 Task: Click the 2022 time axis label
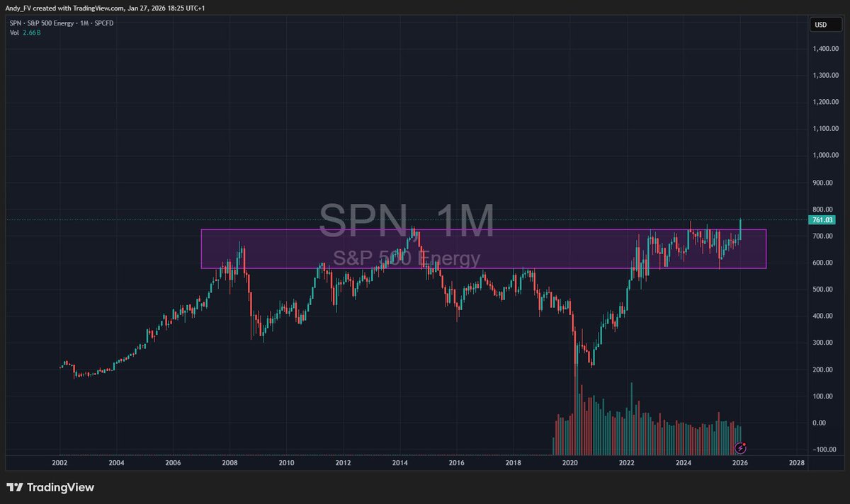pos(627,463)
